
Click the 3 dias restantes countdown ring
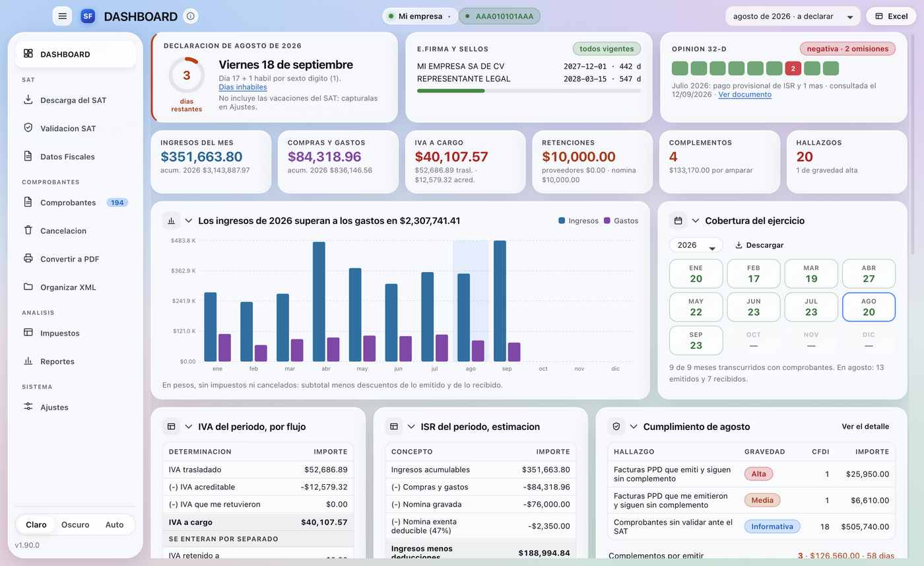click(x=187, y=75)
